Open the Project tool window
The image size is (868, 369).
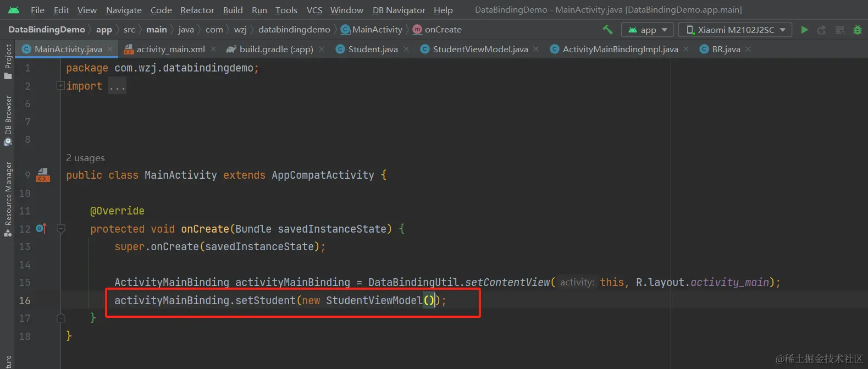tap(8, 61)
